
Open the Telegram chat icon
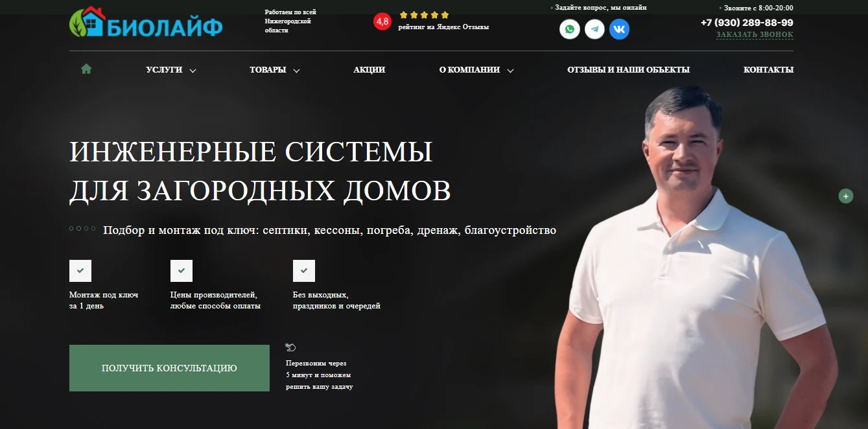coord(594,29)
